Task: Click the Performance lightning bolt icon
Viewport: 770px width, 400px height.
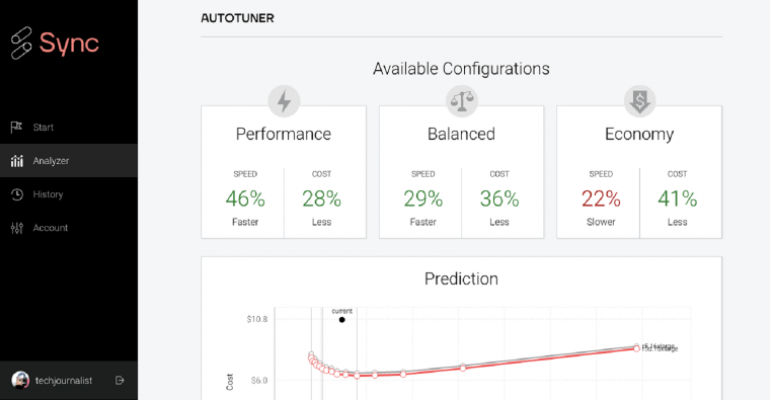Action: click(284, 100)
